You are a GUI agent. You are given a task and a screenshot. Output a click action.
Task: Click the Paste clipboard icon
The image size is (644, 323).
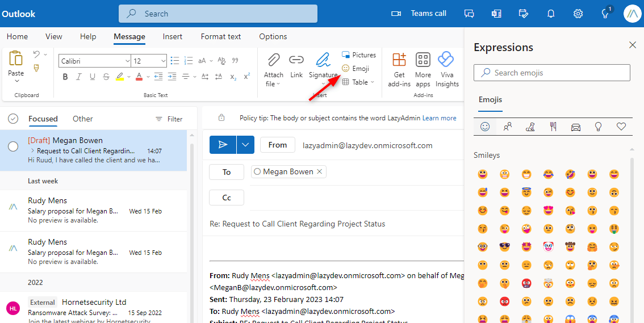coord(15,58)
